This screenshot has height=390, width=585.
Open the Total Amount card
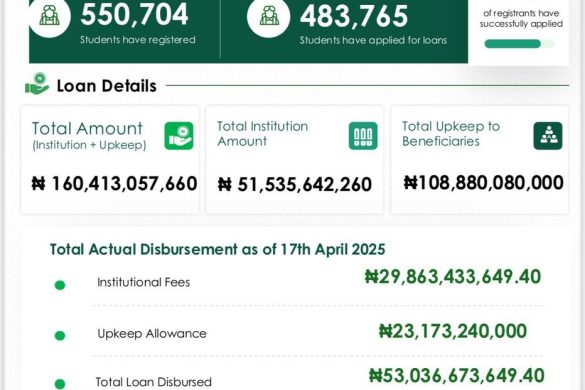pyautogui.click(x=110, y=160)
